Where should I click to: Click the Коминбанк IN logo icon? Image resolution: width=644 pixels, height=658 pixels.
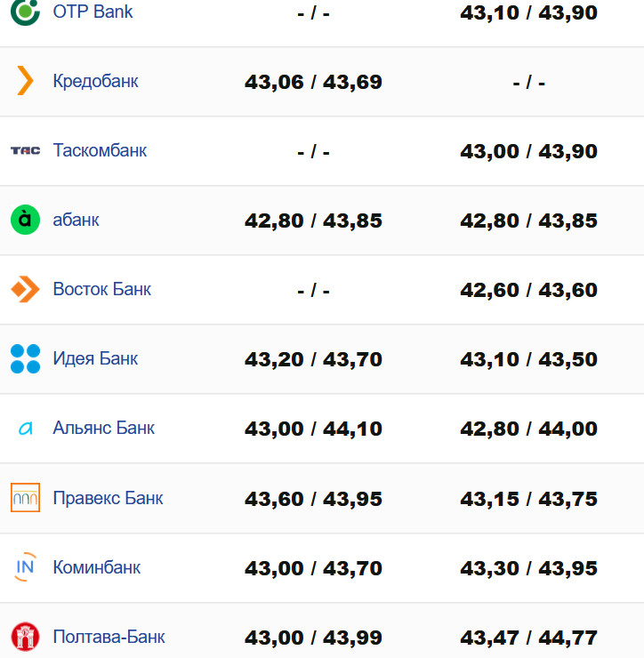click(x=26, y=566)
